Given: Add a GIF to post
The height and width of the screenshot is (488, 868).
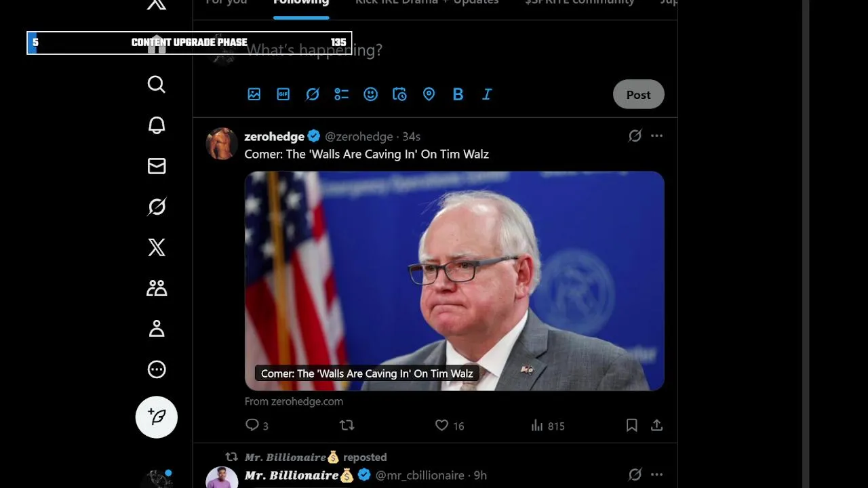Looking at the screenshot, I should tap(283, 94).
